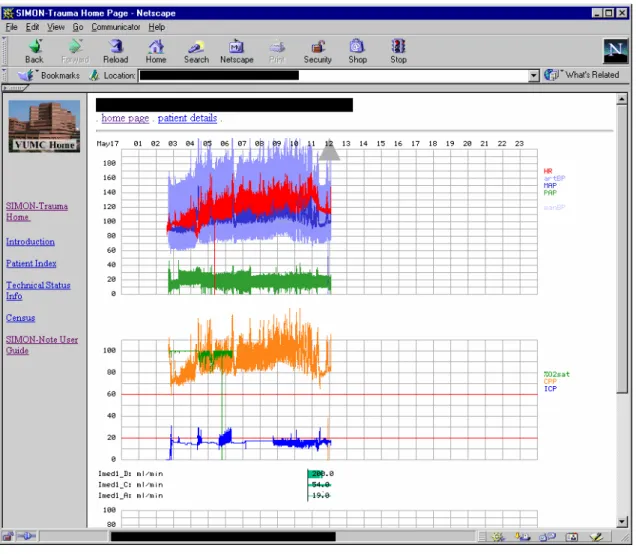
Task: Expand the collapsed personal toolbar tab
Action: coord(15,88)
